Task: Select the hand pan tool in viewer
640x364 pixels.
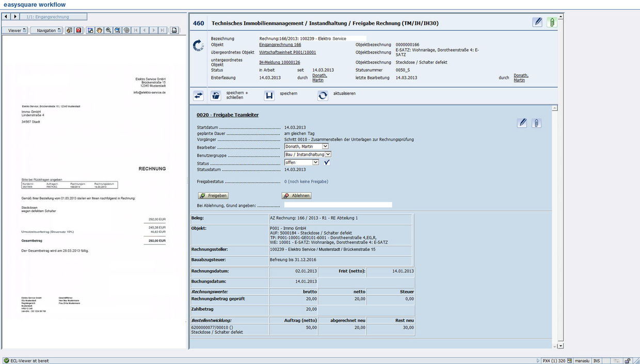Action: pyautogui.click(x=100, y=30)
